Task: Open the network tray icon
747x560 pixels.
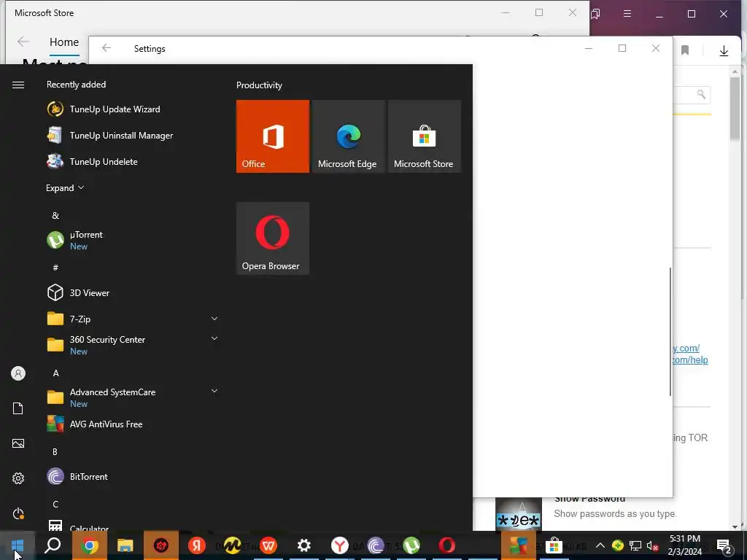Action: [635, 545]
